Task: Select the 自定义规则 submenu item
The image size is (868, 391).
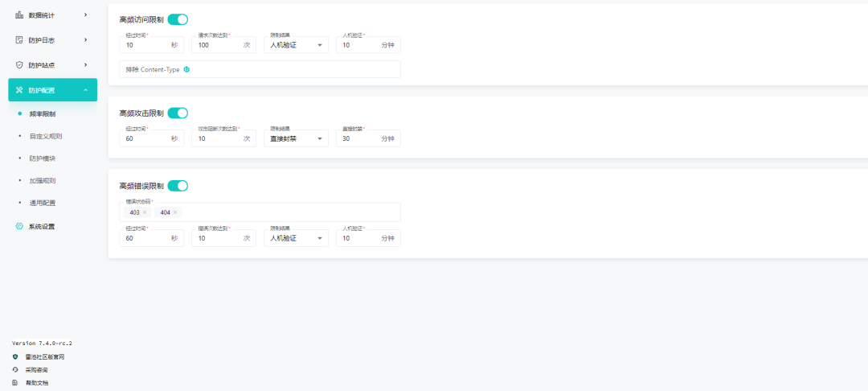Action: pos(43,136)
